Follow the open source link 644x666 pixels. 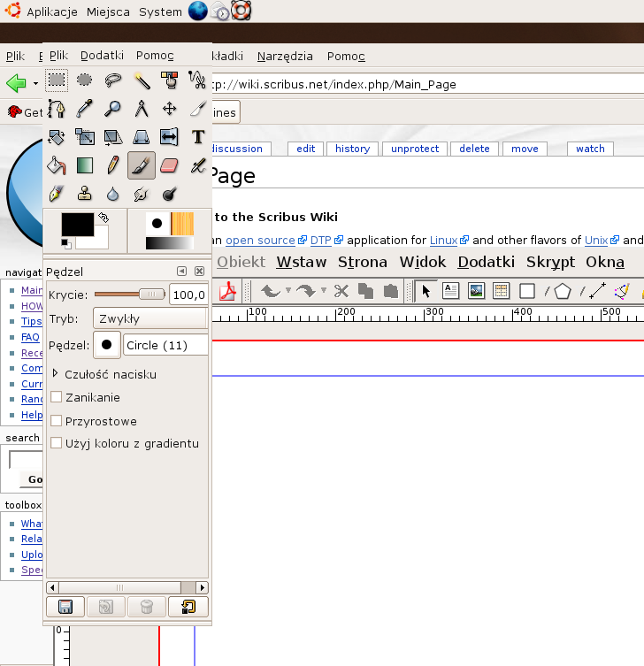click(x=261, y=240)
